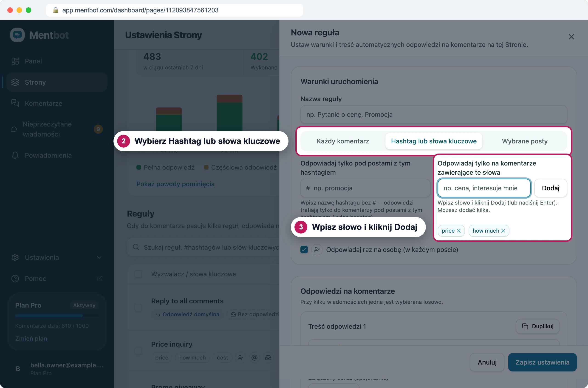Click inbox icon on Price inquiry row
The image size is (588, 388).
(x=268, y=358)
